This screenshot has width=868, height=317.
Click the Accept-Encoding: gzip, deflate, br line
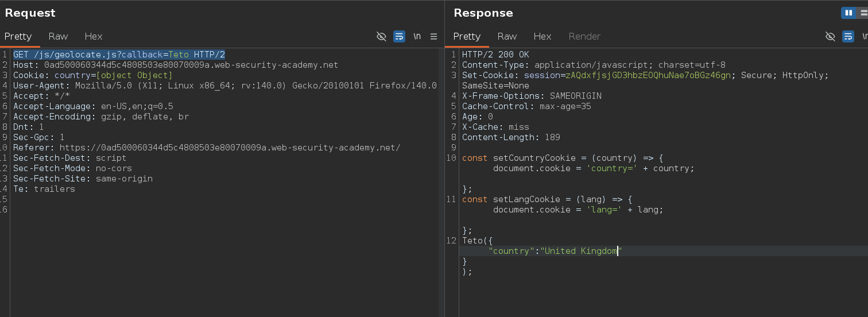point(101,117)
